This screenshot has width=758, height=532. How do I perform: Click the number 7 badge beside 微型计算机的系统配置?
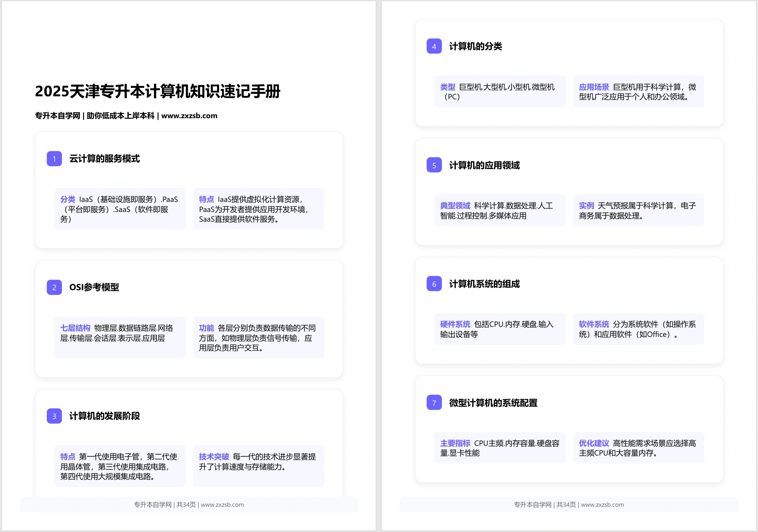[x=434, y=403]
